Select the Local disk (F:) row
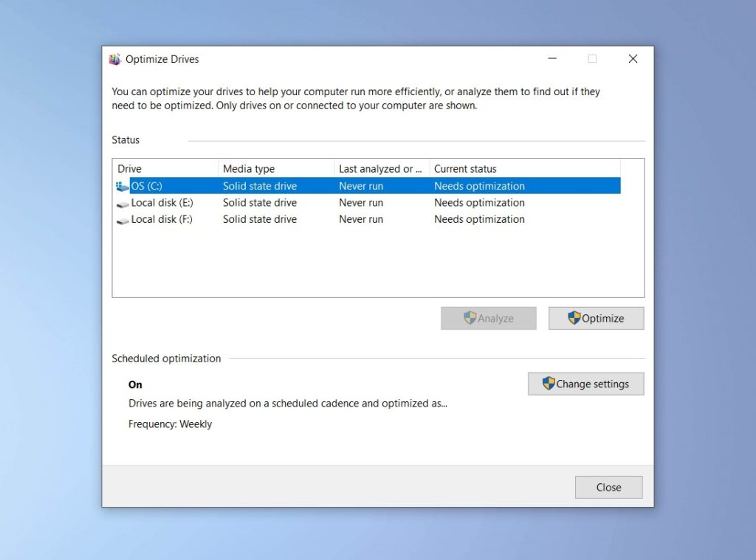Screen dimensions: 756x560 [295, 219]
